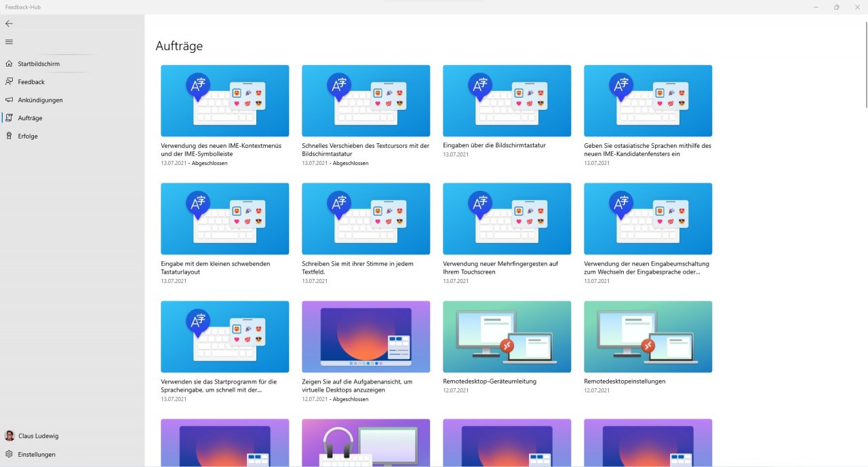
Task: Open Eingabe mit kleinem schwebenden Tastaturlayout
Action: [225, 219]
